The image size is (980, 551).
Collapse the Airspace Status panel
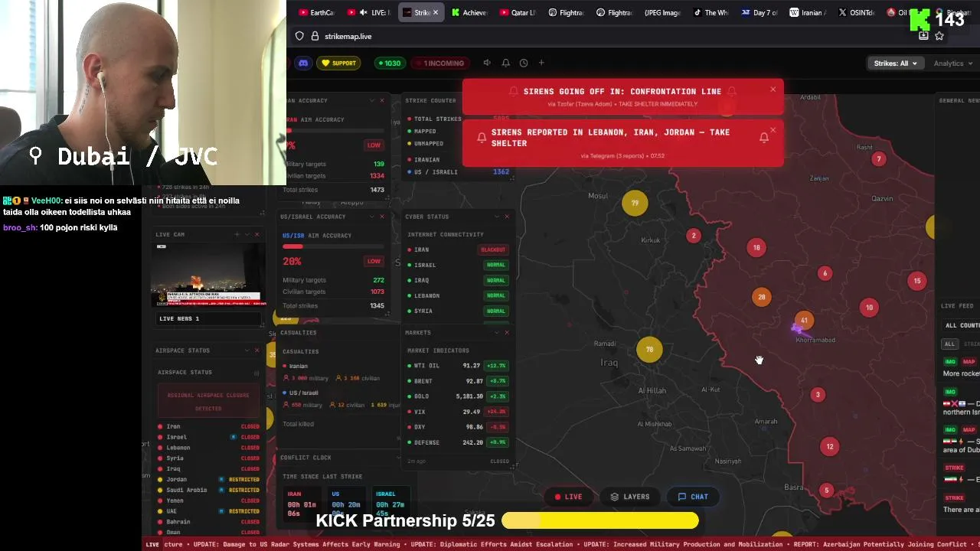(x=247, y=350)
